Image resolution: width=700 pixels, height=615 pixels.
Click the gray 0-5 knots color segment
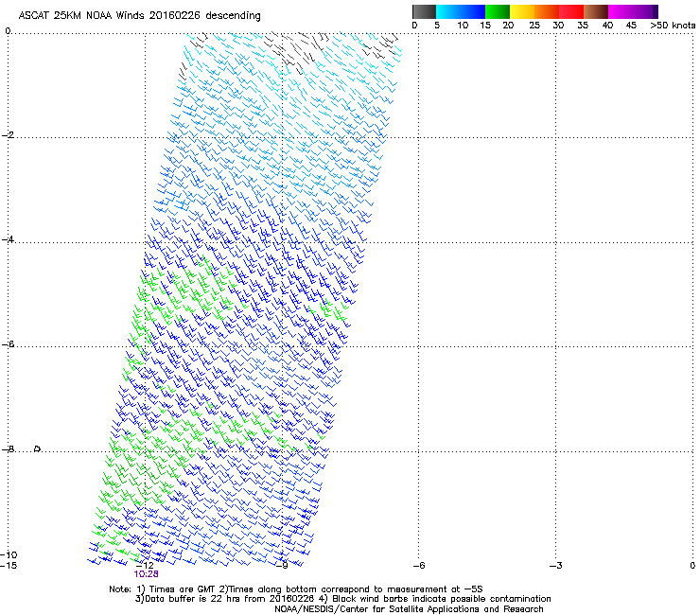coord(424,11)
